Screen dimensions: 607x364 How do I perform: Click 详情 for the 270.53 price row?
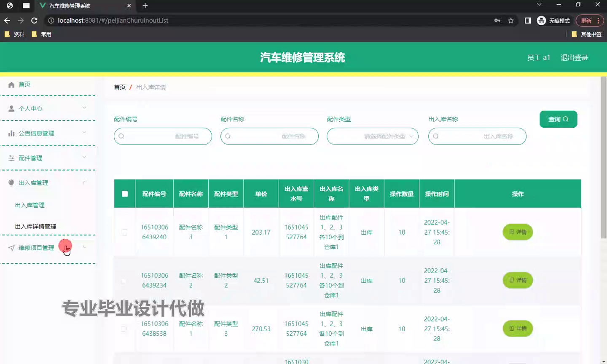pyautogui.click(x=518, y=329)
